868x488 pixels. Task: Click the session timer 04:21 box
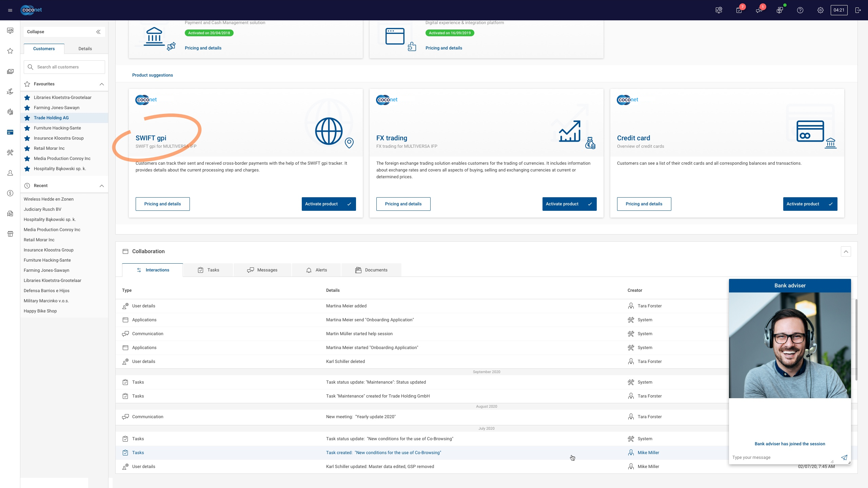(839, 10)
